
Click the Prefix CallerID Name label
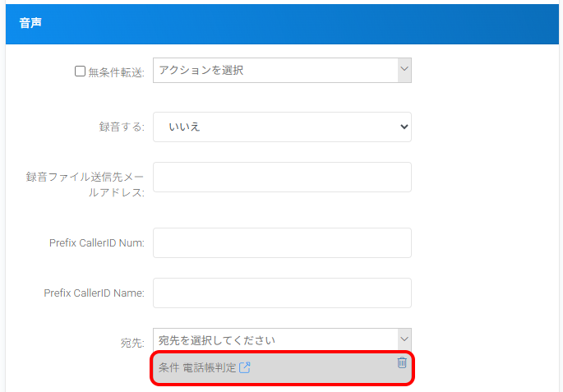(94, 293)
